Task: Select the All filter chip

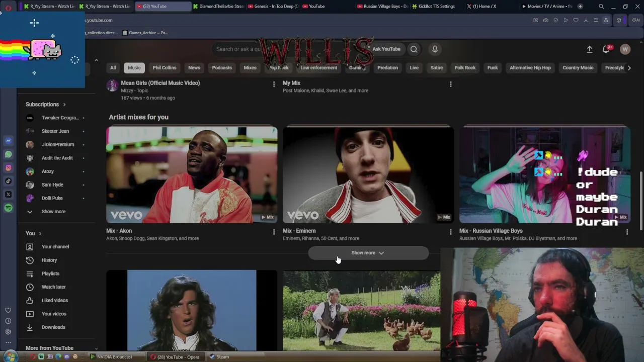Action: [x=113, y=68]
